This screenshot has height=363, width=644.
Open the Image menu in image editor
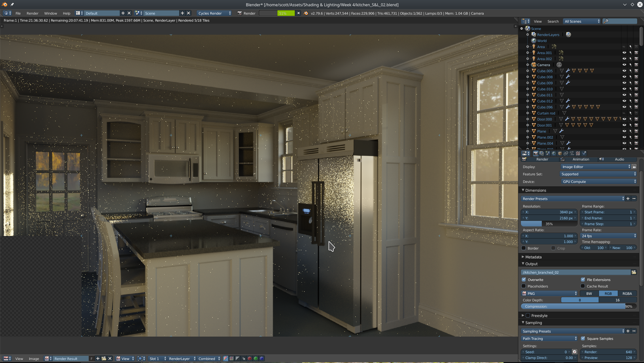pos(34,358)
